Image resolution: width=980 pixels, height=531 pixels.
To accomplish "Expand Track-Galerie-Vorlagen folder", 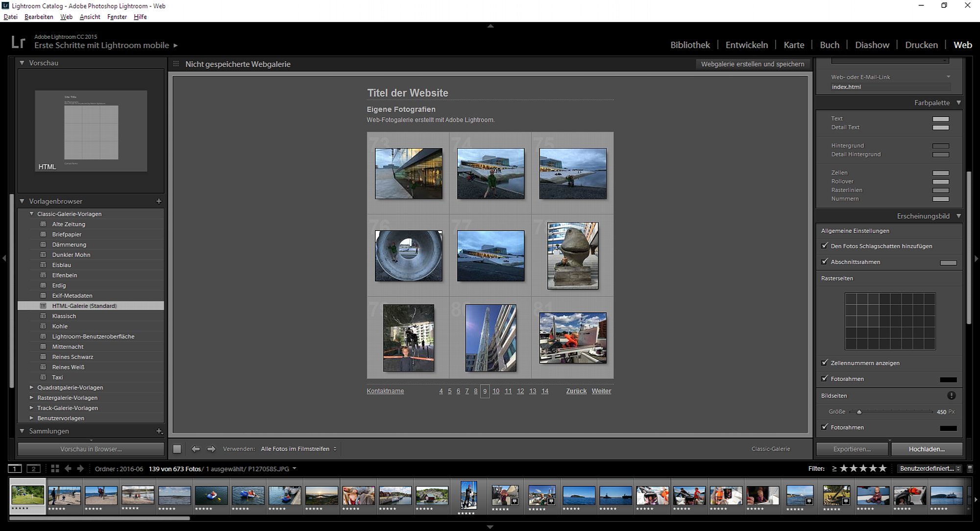I will (32, 408).
